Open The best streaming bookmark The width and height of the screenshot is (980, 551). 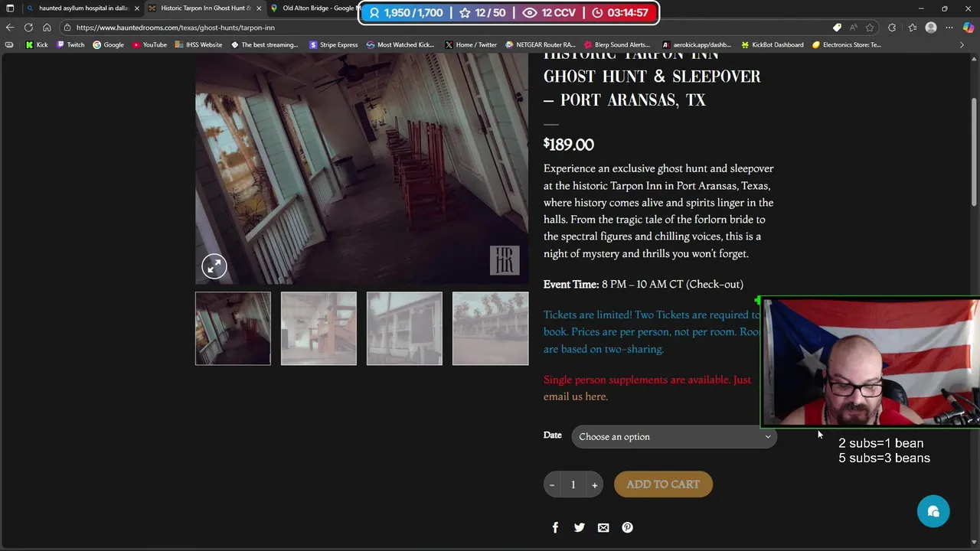(x=265, y=45)
